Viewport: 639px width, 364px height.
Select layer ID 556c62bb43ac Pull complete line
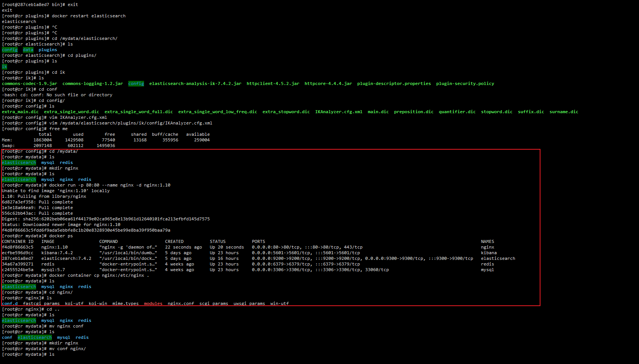[37, 213]
